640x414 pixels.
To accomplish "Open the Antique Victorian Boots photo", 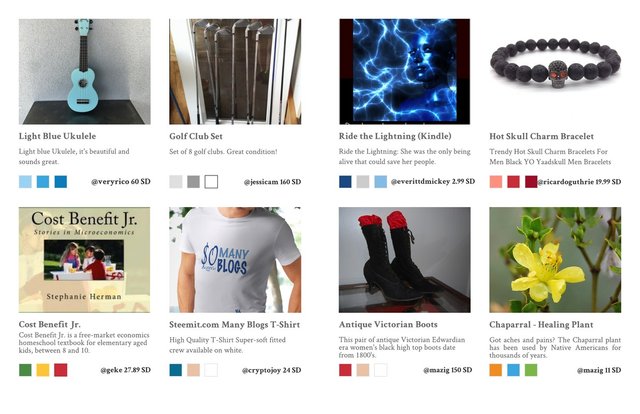I will (404, 260).
